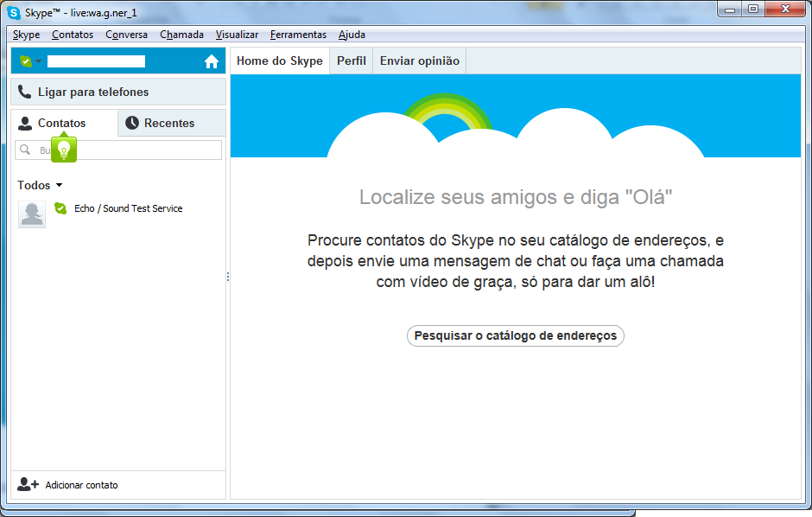
Task: Click the green lightbulb tip icon
Action: 64,150
